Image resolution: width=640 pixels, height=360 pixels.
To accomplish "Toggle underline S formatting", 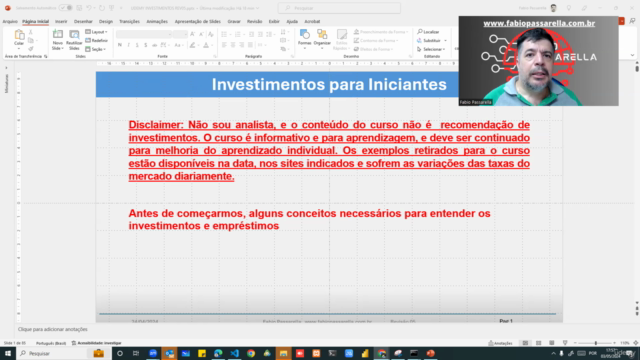I will tap(137, 45).
